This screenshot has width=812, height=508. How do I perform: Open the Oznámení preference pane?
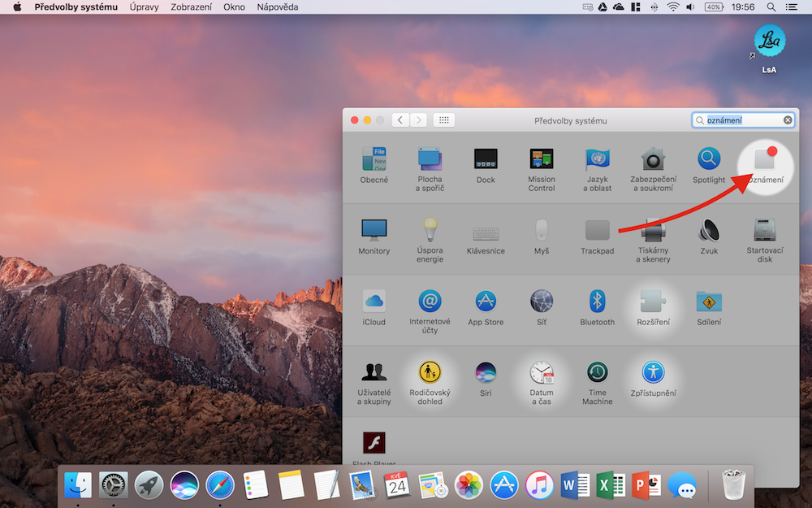point(766,161)
